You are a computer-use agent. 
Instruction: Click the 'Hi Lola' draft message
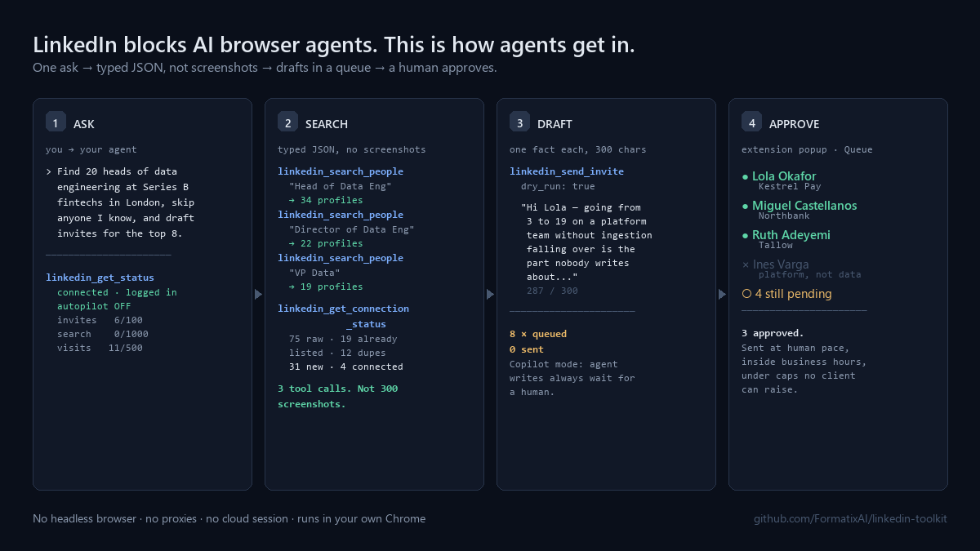point(586,242)
